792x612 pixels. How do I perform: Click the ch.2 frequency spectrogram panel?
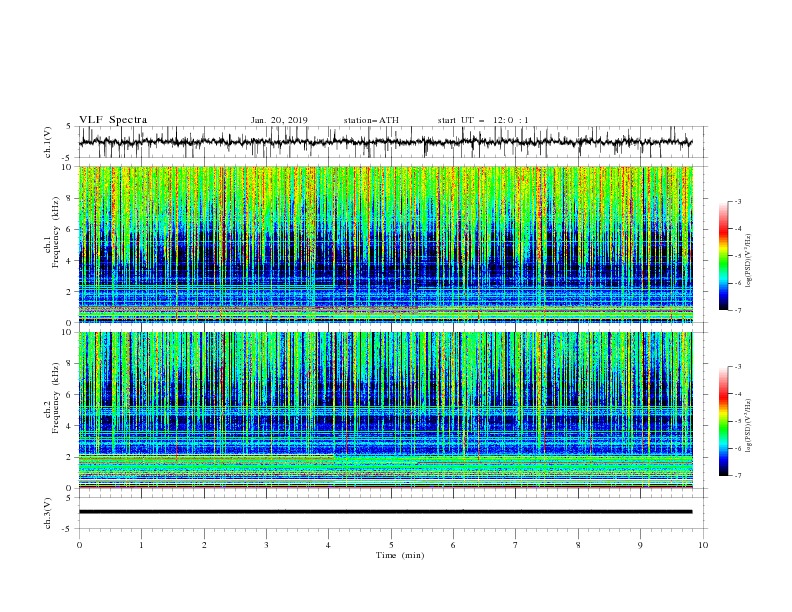385,410
